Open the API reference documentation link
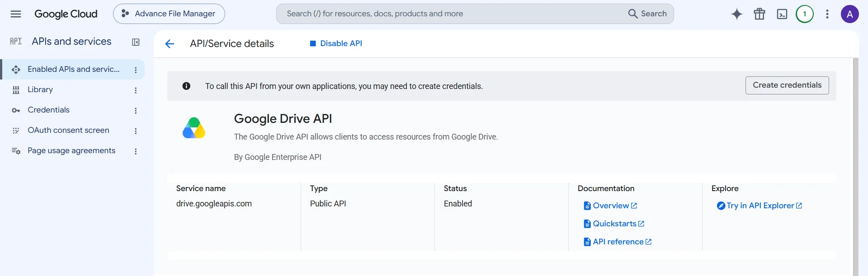This screenshot has height=276, width=868. click(618, 242)
